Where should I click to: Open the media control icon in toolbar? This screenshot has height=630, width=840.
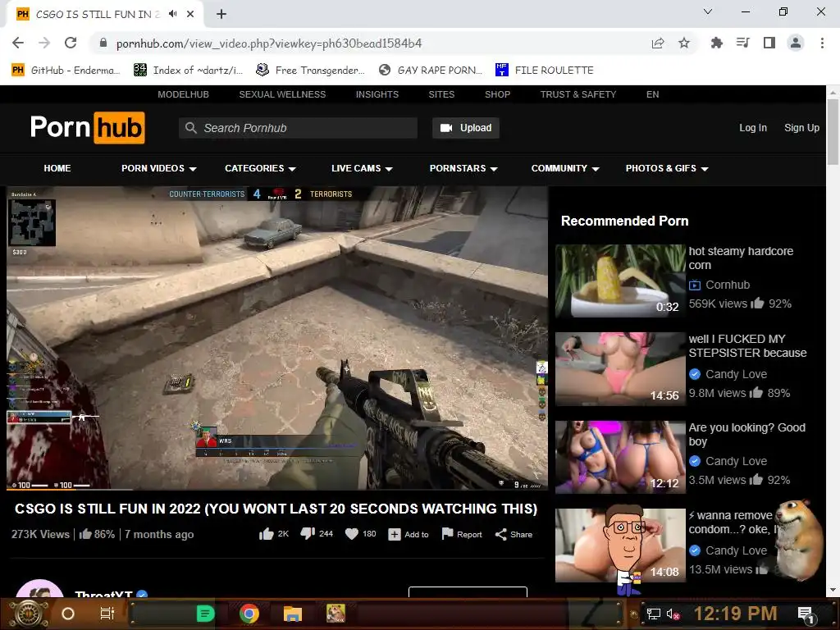[742, 43]
